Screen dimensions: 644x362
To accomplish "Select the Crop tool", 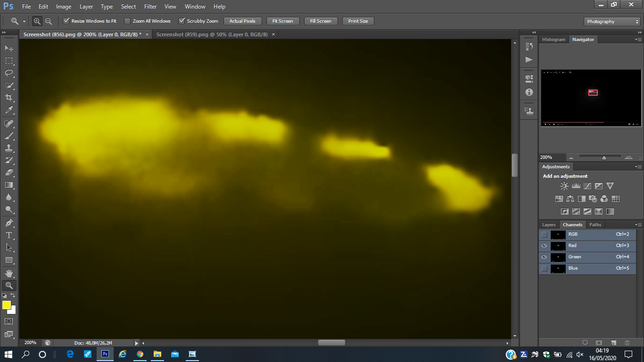I will click(x=9, y=98).
